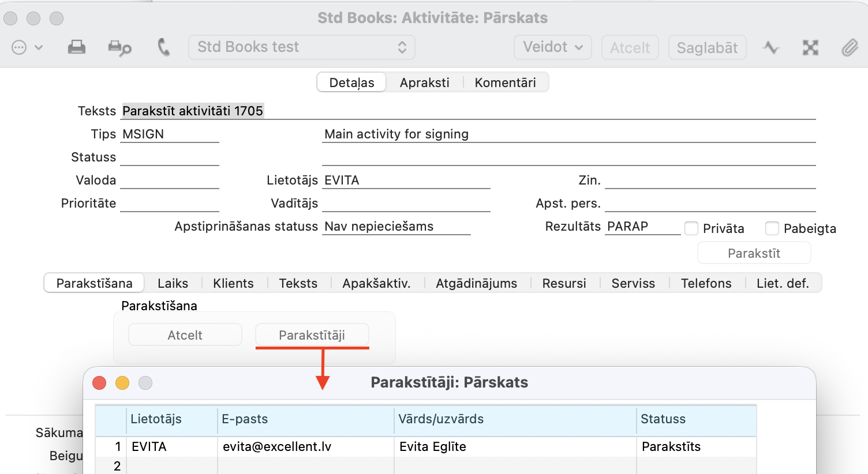Open attachments with paperclip icon
The width and height of the screenshot is (868, 474).
click(849, 47)
